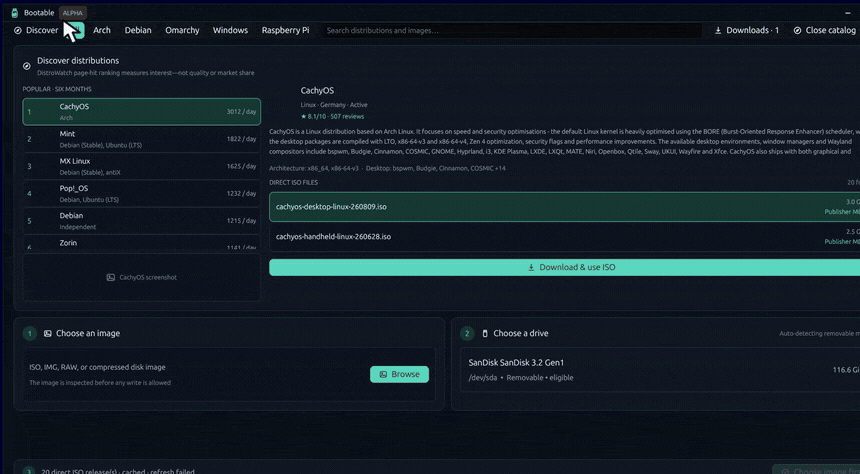This screenshot has height=474, width=860.
Task: Click the star rating icon under CachyOS
Action: 303,116
